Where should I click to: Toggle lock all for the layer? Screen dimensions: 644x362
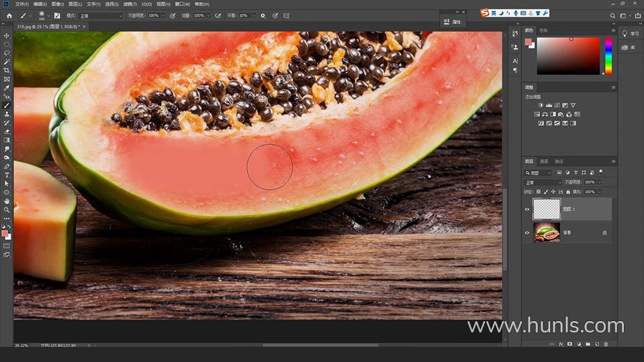click(x=568, y=192)
